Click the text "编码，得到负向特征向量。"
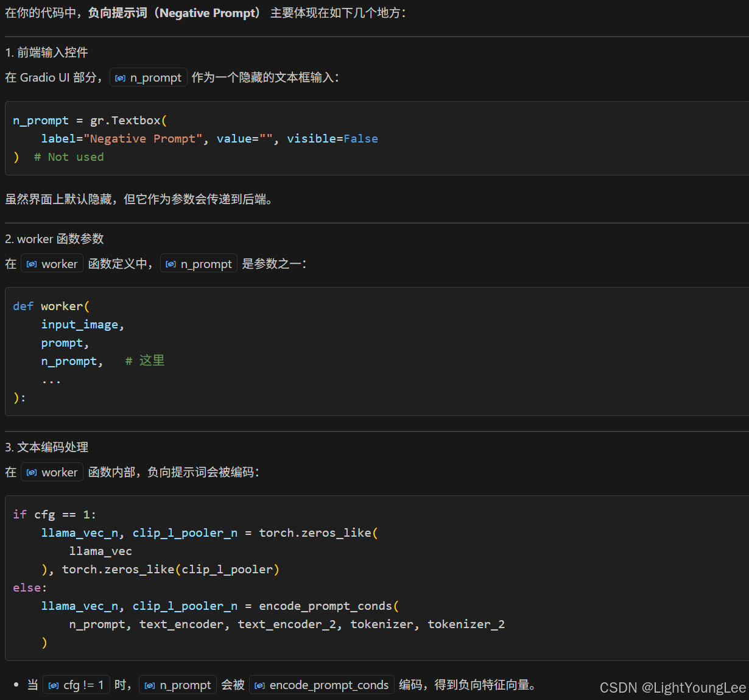 (x=468, y=685)
